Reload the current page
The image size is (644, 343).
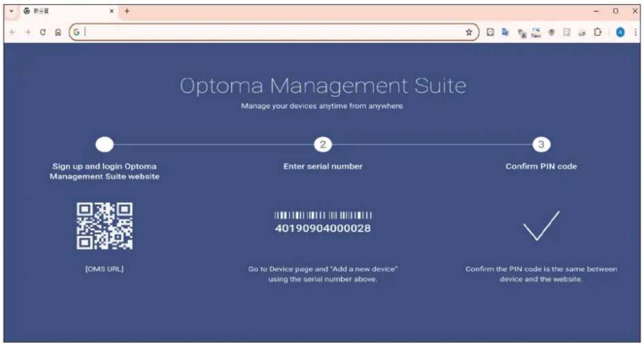coord(43,32)
